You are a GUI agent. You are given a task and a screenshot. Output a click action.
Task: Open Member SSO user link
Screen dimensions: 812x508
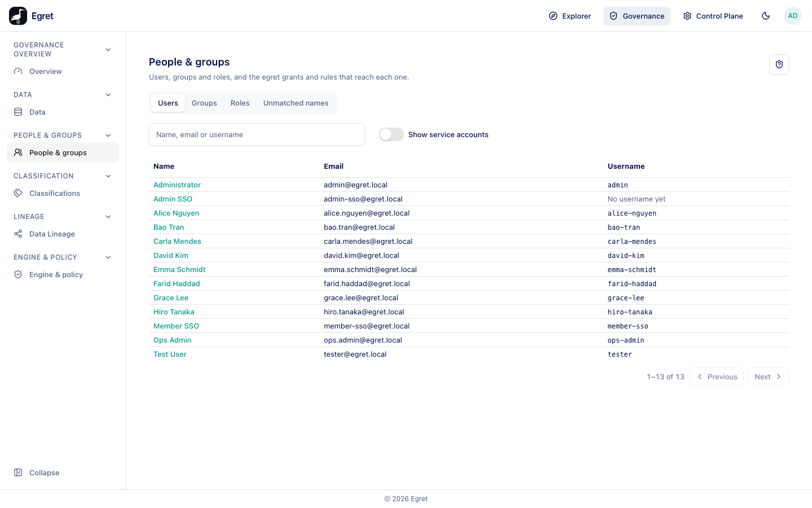click(x=176, y=326)
